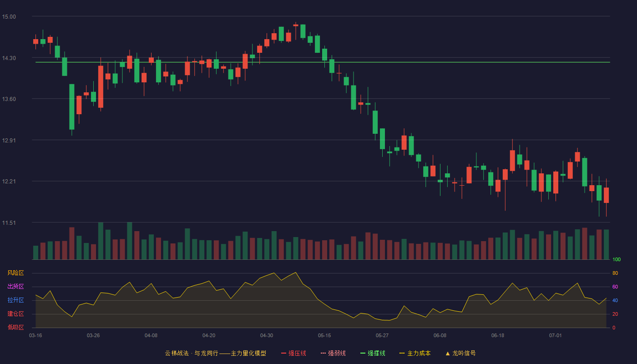This screenshot has width=637, height=364.
Task: Click the 04-30 date axis label
Action: pos(267,335)
